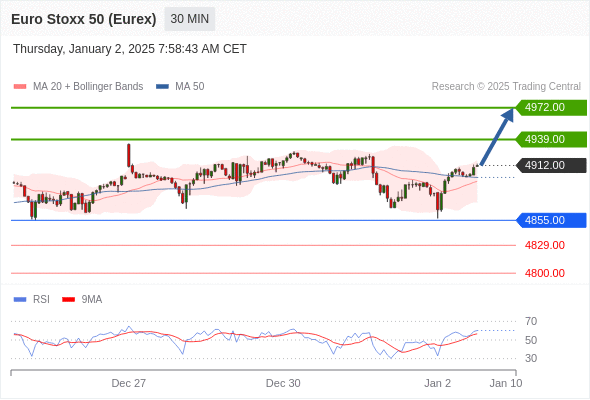Click the 4829.00 red support value
Screen dimensions: 590x400
(x=545, y=245)
